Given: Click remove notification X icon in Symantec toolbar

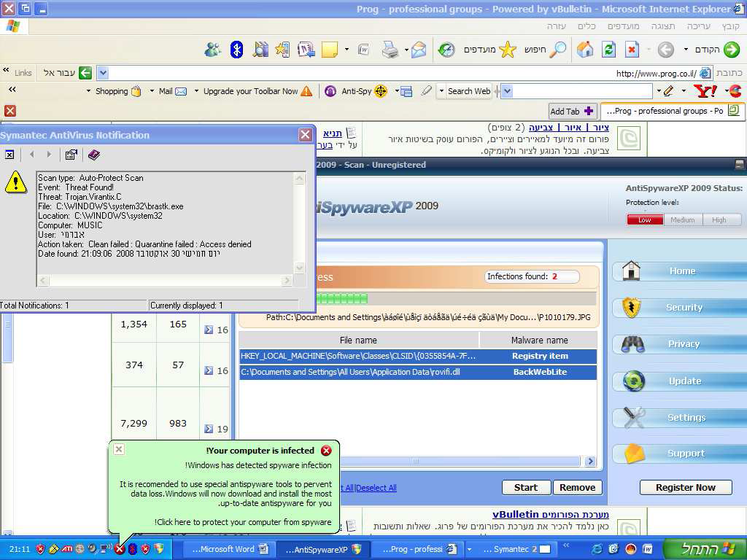Looking at the screenshot, I should tap(9, 155).
